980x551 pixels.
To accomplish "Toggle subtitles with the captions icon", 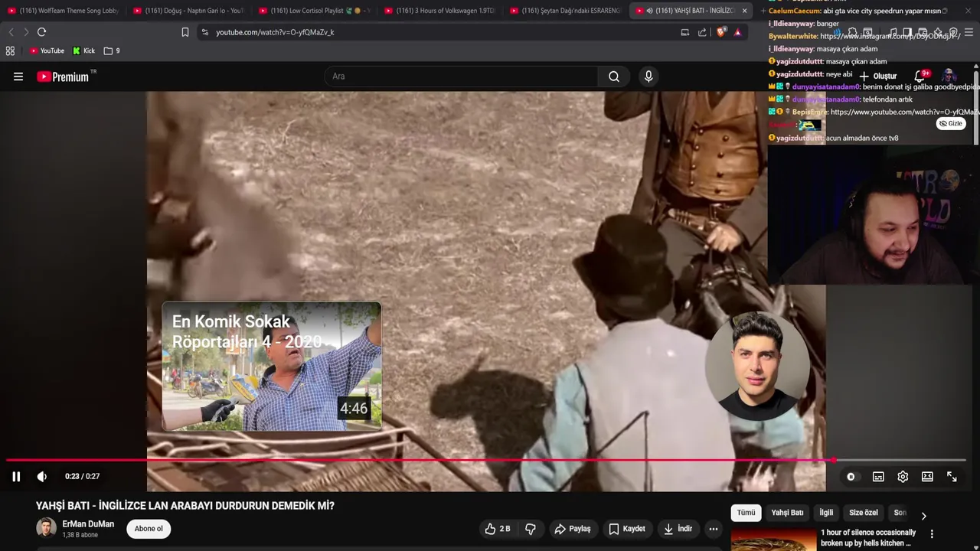I will (x=878, y=477).
